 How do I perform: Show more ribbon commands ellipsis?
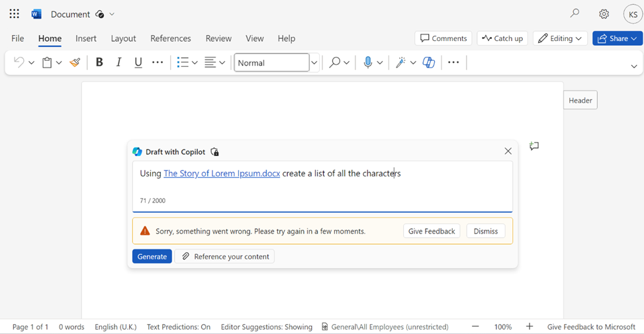tap(453, 62)
